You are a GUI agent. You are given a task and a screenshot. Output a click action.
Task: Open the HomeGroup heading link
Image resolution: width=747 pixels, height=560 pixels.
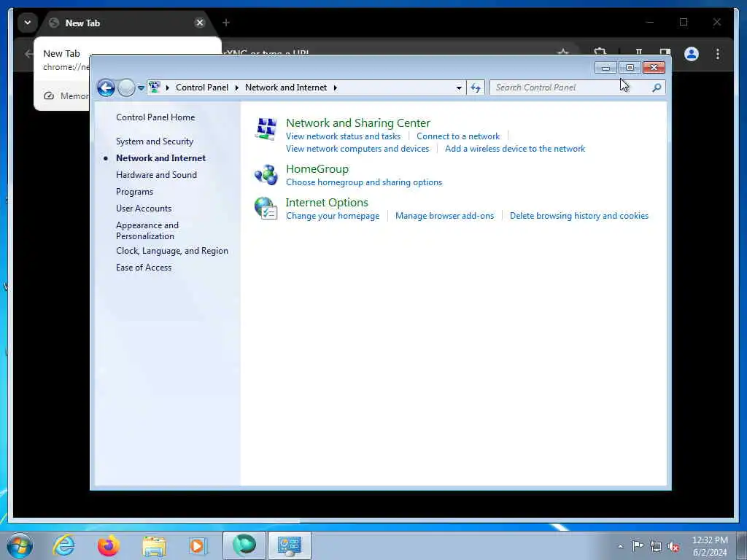[317, 169]
